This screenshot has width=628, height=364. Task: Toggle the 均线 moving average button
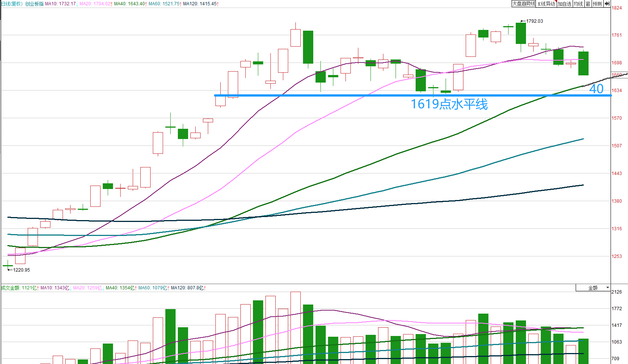pos(578,4)
